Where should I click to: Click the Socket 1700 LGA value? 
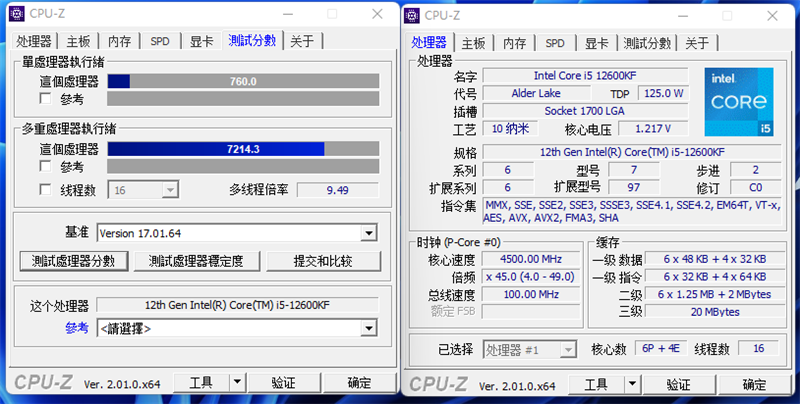585,111
